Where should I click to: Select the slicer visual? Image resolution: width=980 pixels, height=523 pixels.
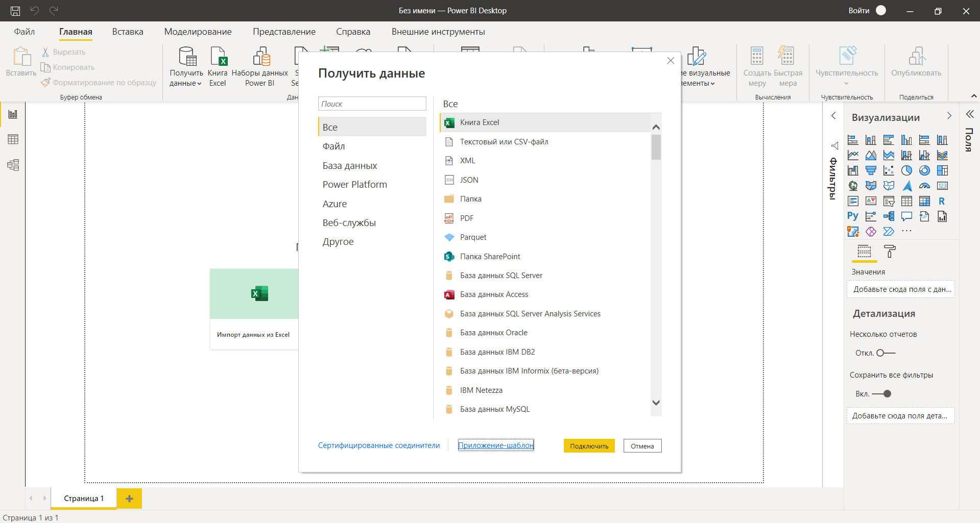point(889,201)
